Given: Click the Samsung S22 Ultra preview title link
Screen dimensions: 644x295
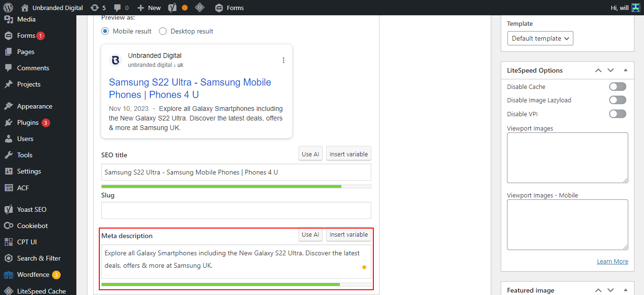Looking at the screenshot, I should (190, 88).
